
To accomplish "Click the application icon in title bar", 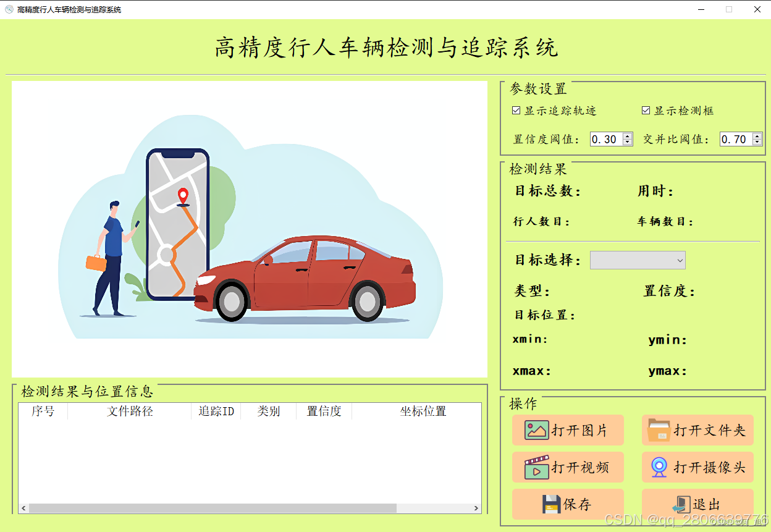I will click(x=9, y=9).
